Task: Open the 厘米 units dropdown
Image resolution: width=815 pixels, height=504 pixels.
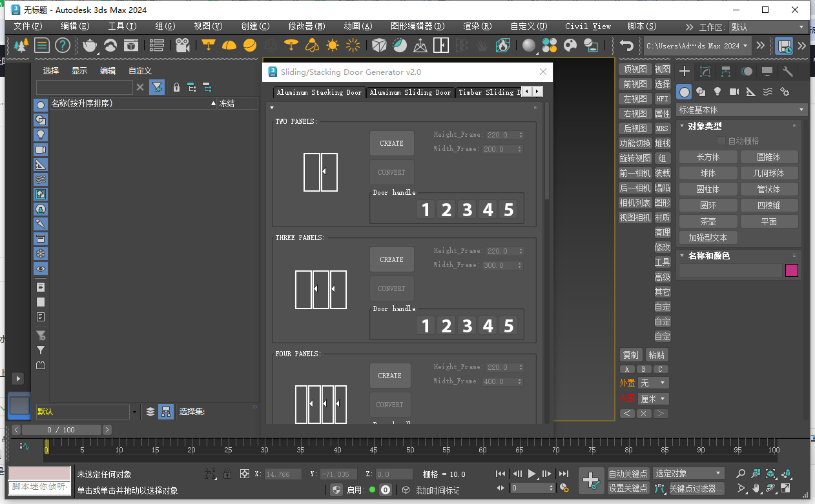Action: coord(653,399)
